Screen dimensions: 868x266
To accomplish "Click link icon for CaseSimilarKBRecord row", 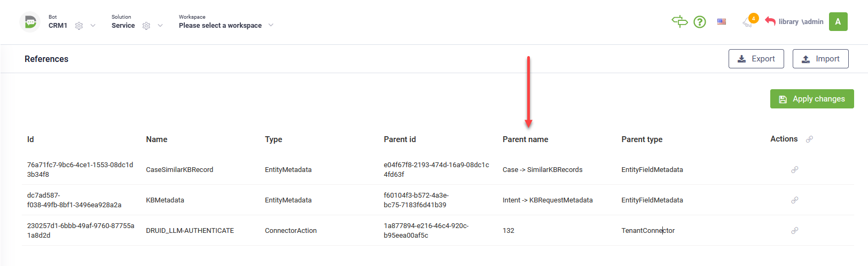I will 795,170.
